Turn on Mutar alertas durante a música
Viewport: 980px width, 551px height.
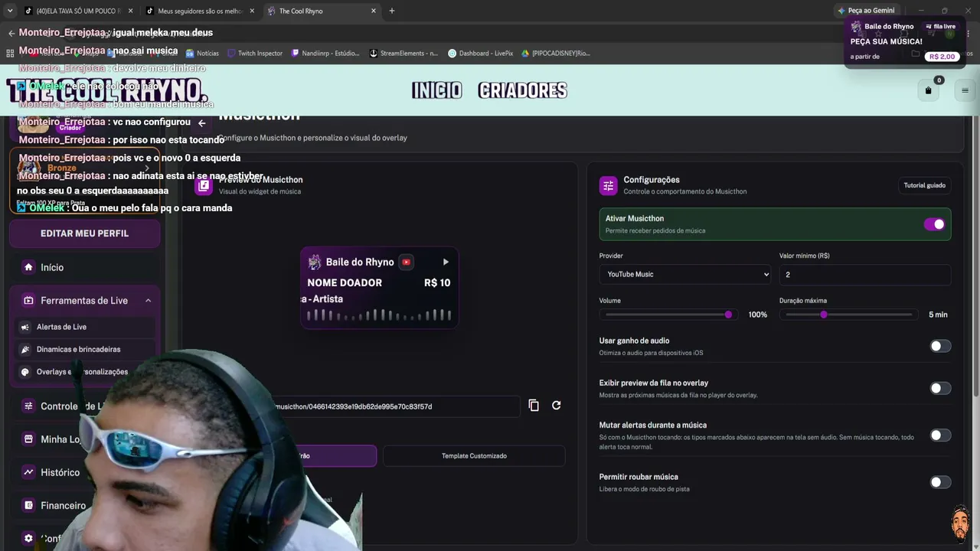(x=940, y=435)
